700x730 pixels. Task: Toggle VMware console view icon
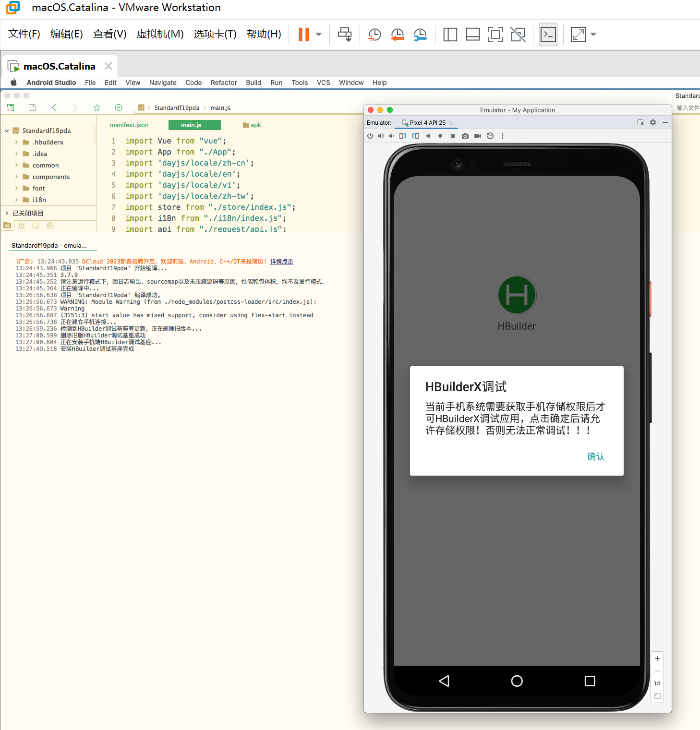548,34
